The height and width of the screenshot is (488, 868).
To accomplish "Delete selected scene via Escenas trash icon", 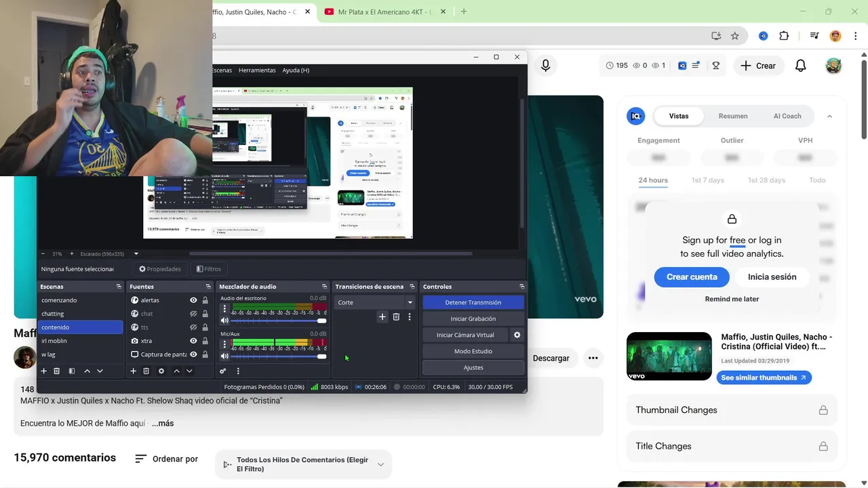I will pyautogui.click(x=57, y=371).
